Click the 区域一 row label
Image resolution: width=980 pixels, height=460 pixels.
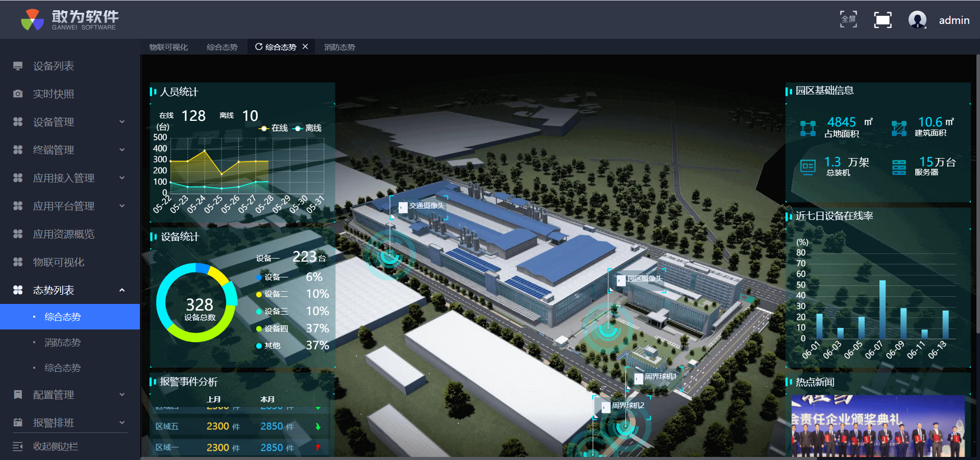167,448
